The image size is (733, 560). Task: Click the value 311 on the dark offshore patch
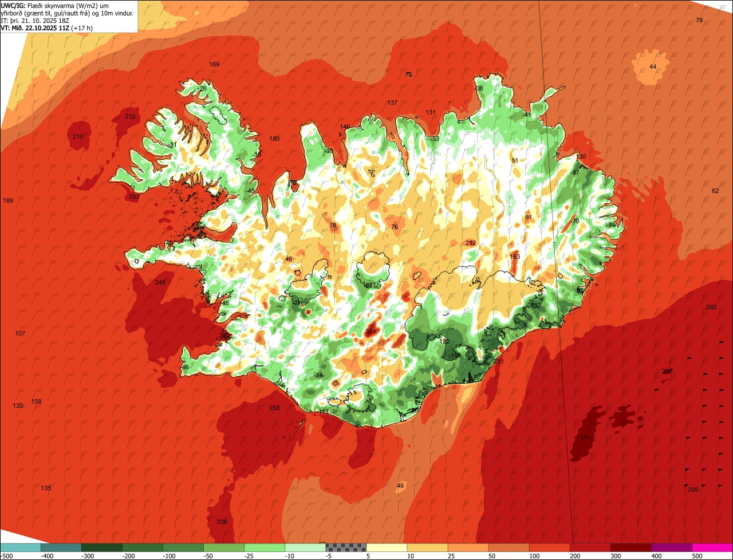coord(584,437)
